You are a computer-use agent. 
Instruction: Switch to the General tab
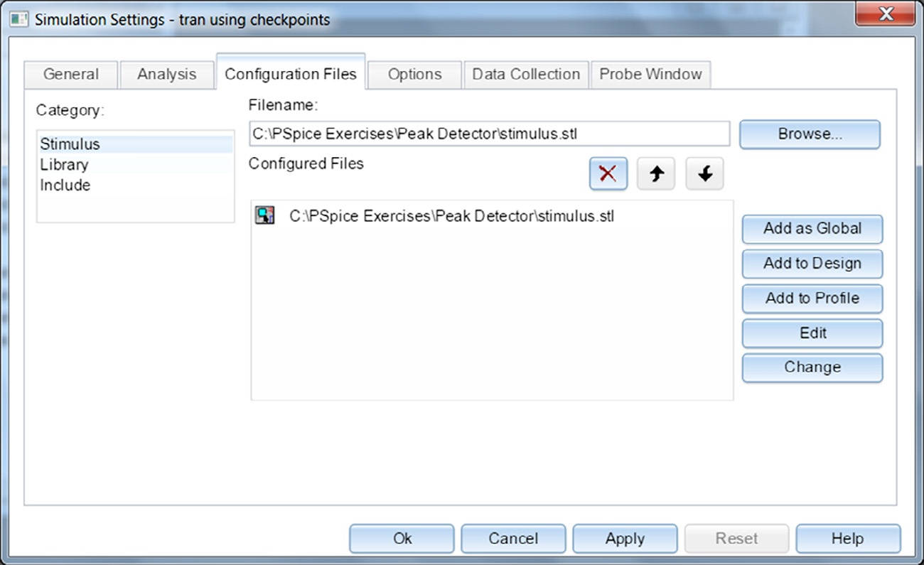point(70,75)
